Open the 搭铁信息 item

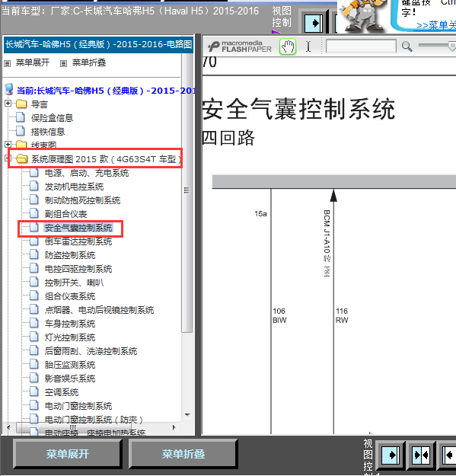pyautogui.click(x=48, y=132)
